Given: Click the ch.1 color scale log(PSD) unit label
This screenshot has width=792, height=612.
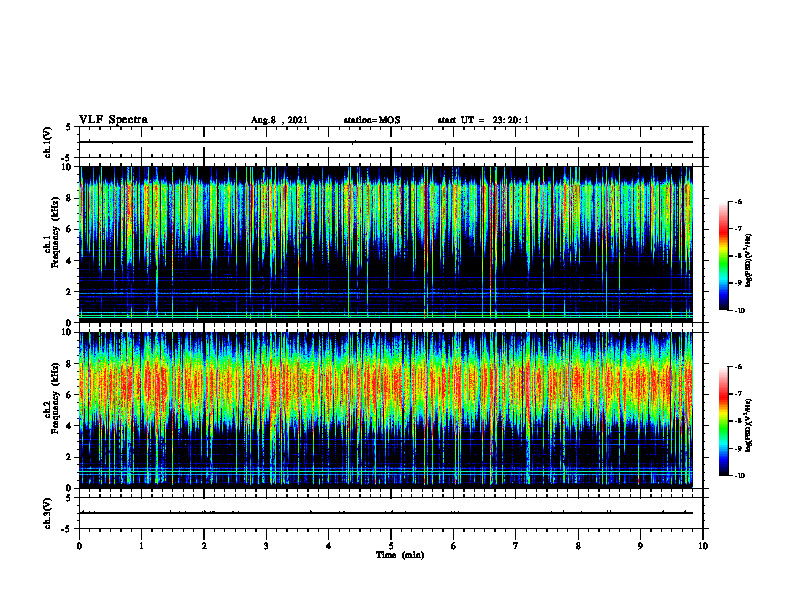Looking at the screenshot, I should (749, 260).
